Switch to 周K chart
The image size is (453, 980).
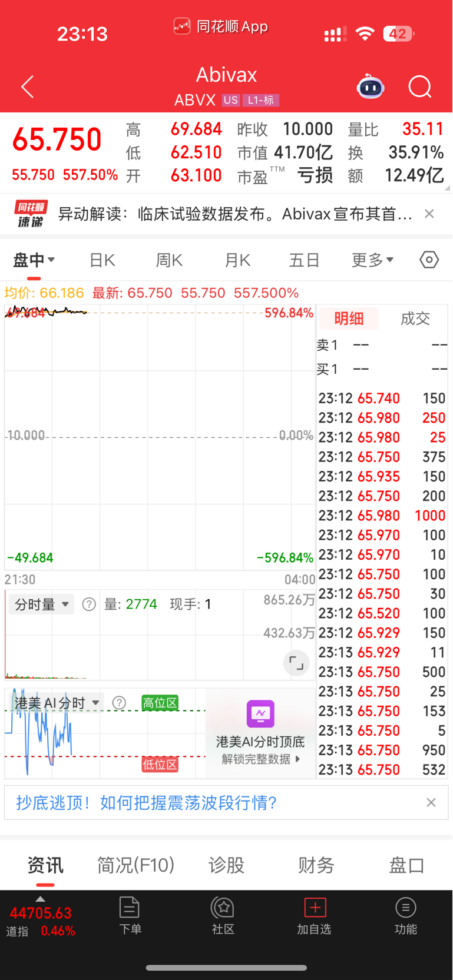click(x=169, y=260)
